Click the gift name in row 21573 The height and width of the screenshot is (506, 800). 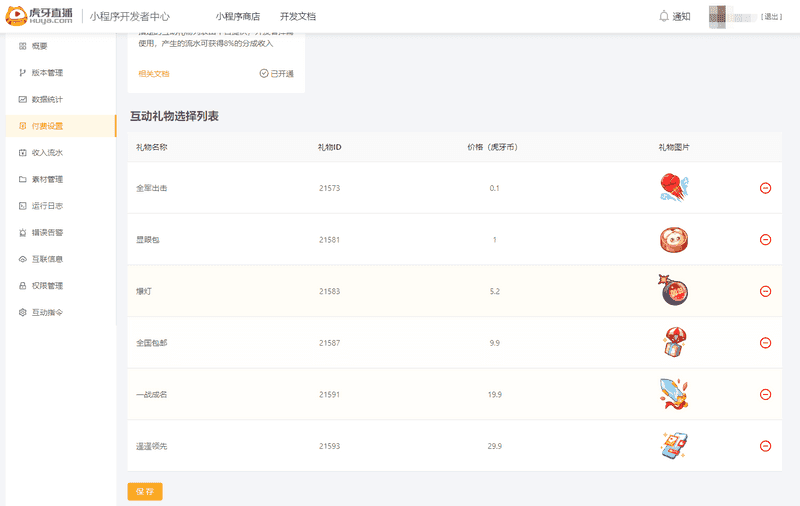[152, 188]
